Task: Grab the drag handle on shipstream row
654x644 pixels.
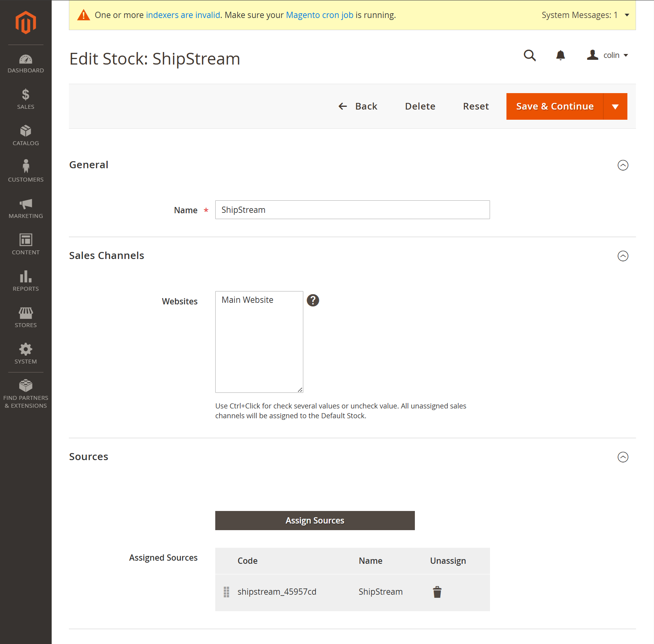Action: [226, 592]
